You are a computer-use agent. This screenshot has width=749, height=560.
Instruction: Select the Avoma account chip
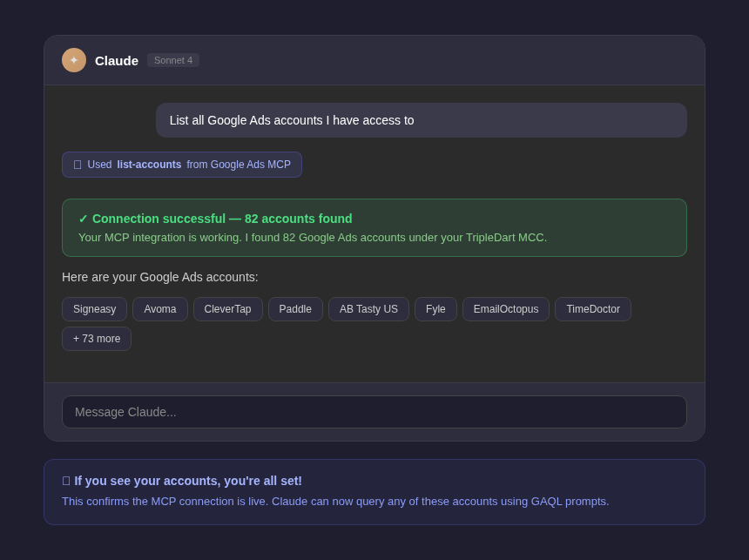coord(160,309)
